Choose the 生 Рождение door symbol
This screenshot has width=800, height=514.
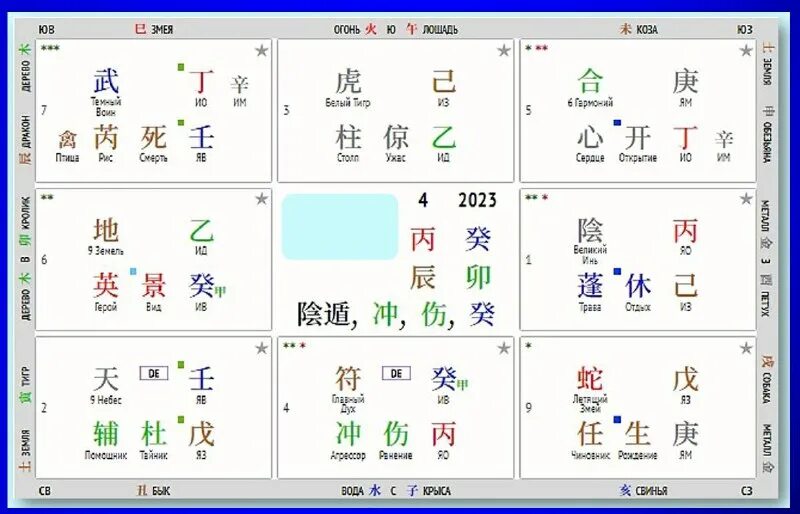[638, 434]
